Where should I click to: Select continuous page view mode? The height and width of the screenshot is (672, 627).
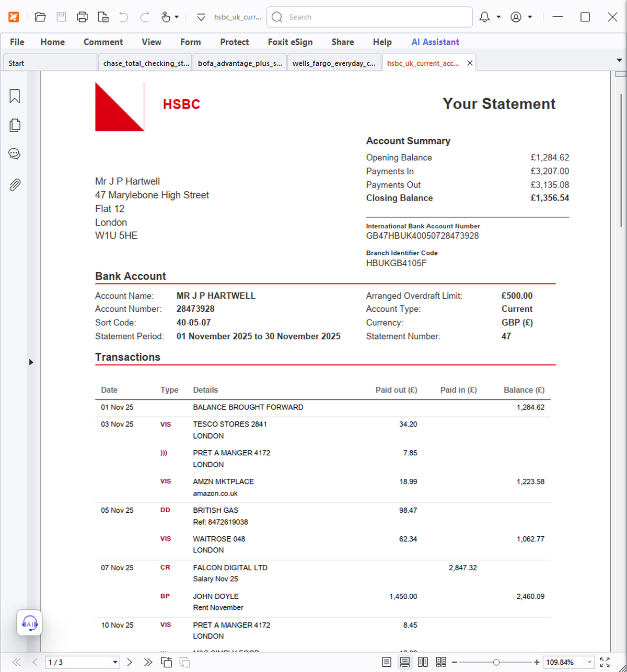pyautogui.click(x=404, y=662)
